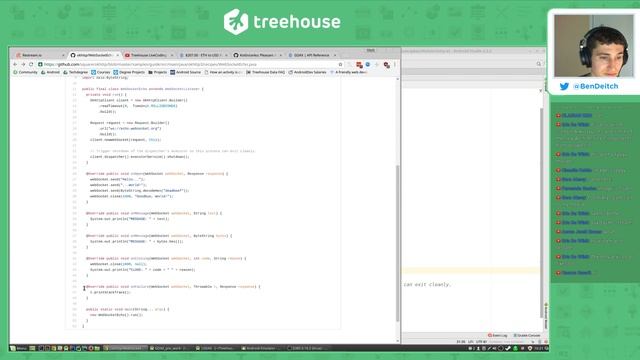This screenshot has height=360, width=640.
Task: Open the GDAX API Reference tab
Action: pyautogui.click(x=311, y=55)
